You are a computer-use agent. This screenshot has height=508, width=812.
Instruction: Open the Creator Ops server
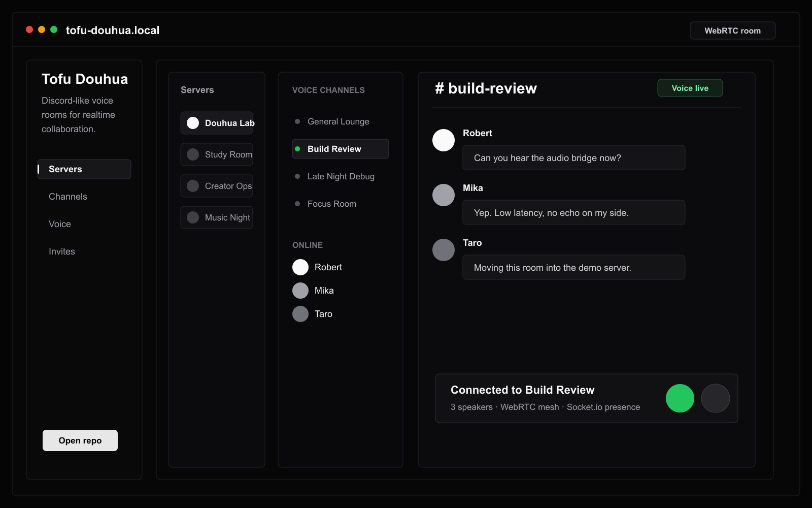(x=217, y=186)
